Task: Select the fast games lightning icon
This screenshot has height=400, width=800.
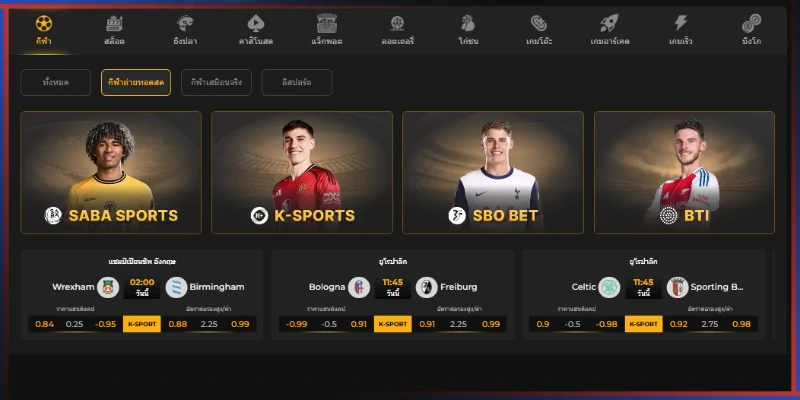Action: click(681, 23)
